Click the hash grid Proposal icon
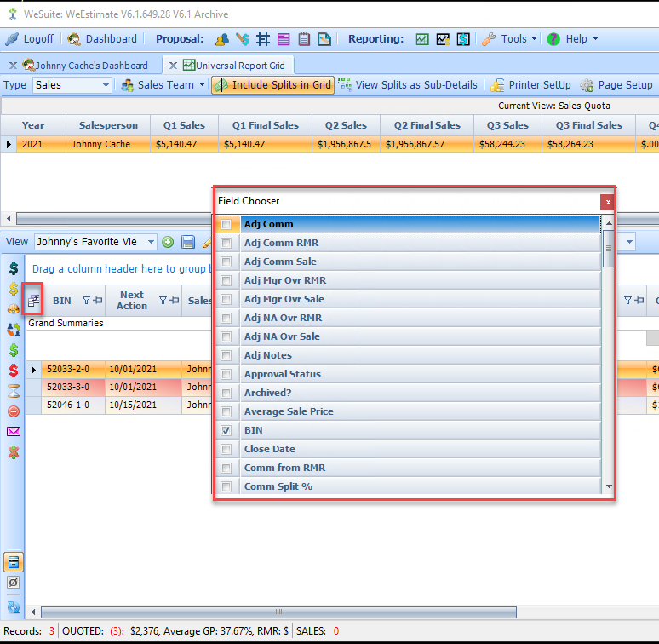The height and width of the screenshot is (644, 659). point(263,39)
